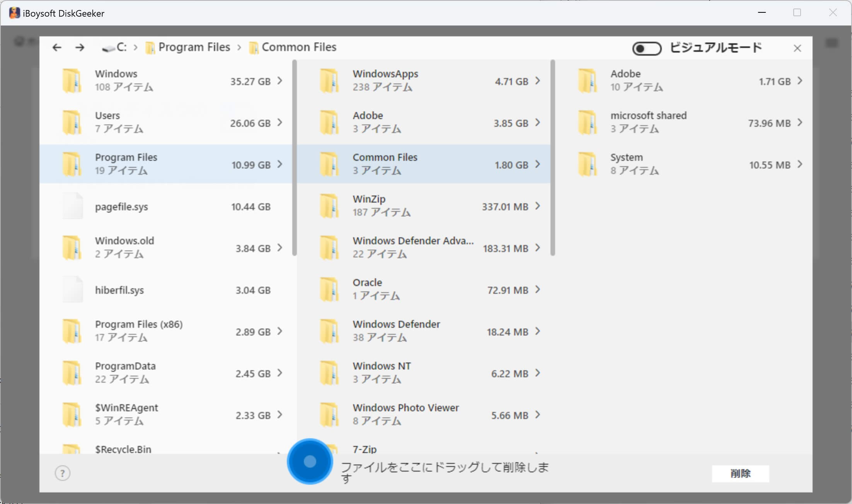The width and height of the screenshot is (852, 504).
Task: Click the 5.66 MB size value
Action: coord(509,415)
